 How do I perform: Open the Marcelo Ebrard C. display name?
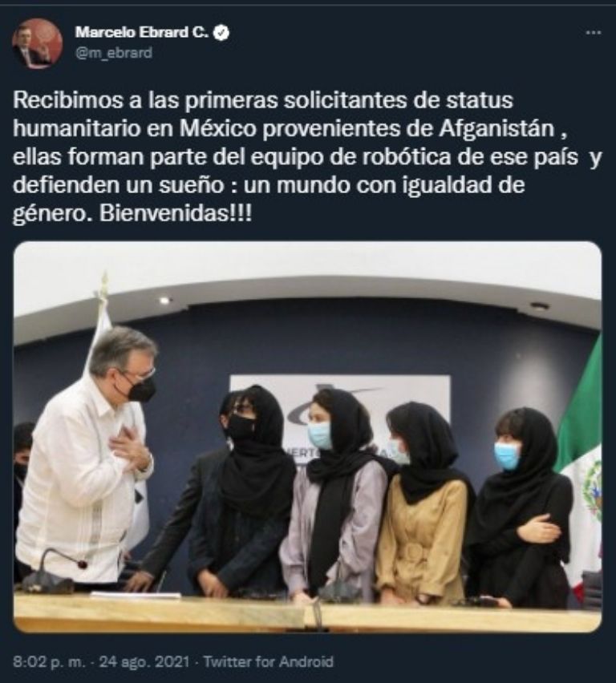click(142, 32)
